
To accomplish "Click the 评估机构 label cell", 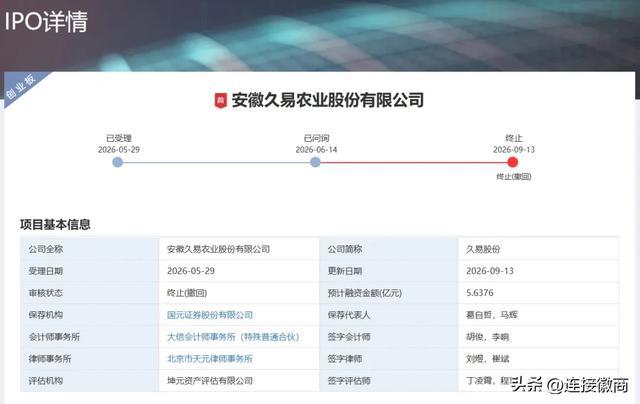I will point(90,381).
